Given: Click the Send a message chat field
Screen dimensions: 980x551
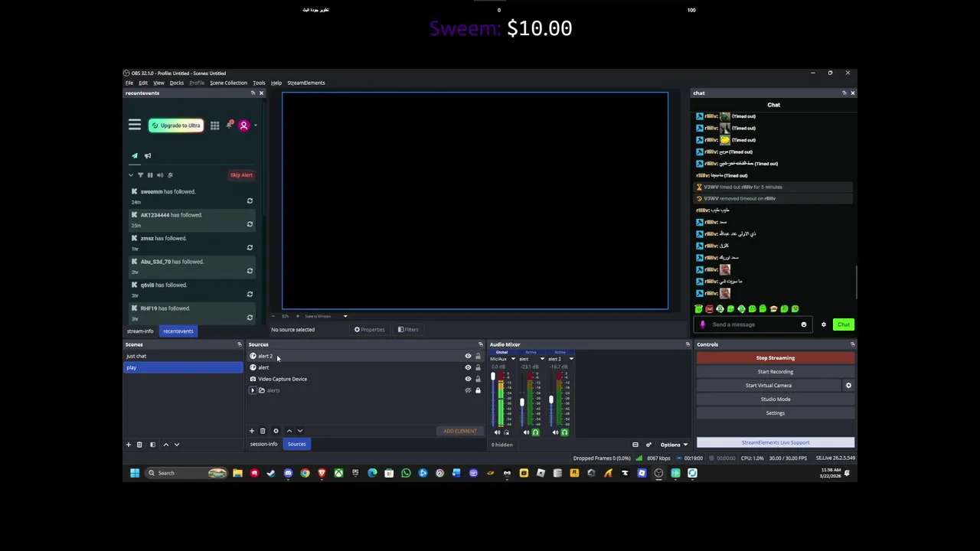Looking at the screenshot, I should tap(753, 324).
